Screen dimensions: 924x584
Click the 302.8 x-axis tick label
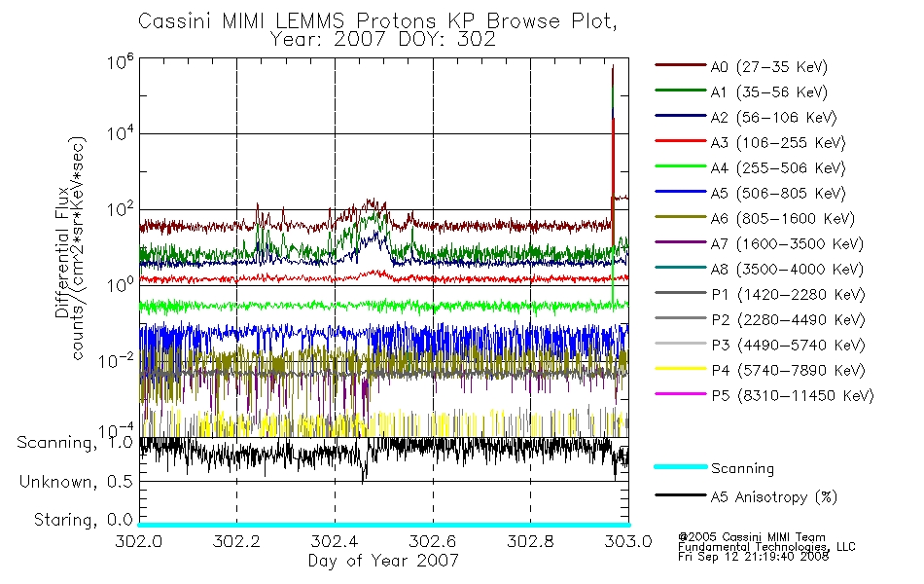coord(530,541)
